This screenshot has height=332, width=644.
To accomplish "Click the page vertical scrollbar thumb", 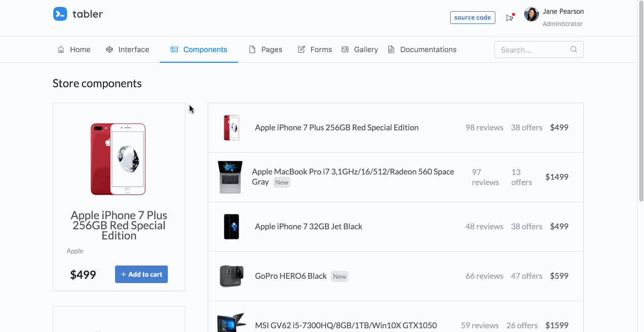I will pyautogui.click(x=641, y=101).
